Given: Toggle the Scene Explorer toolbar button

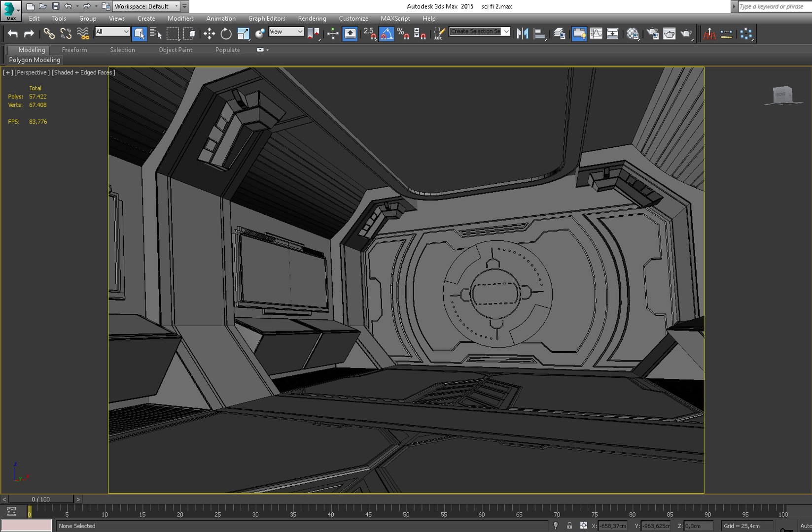Looking at the screenshot, I should coord(579,33).
